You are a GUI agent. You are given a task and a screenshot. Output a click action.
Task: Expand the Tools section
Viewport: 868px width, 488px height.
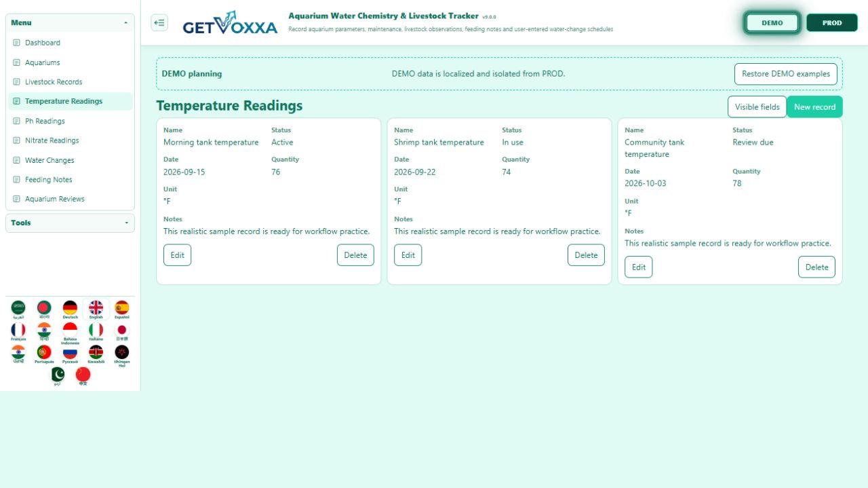point(70,223)
